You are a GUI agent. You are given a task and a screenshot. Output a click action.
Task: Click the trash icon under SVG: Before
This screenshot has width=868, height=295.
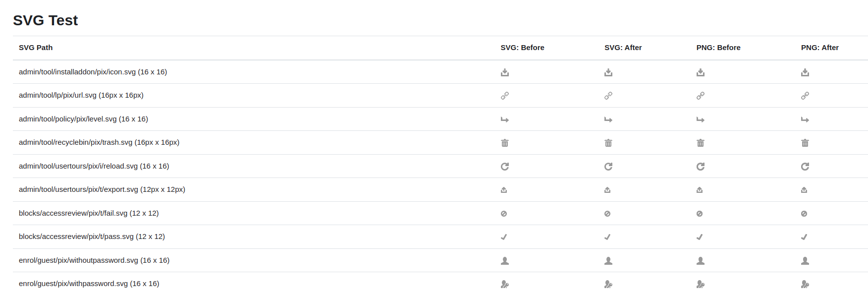(x=505, y=143)
